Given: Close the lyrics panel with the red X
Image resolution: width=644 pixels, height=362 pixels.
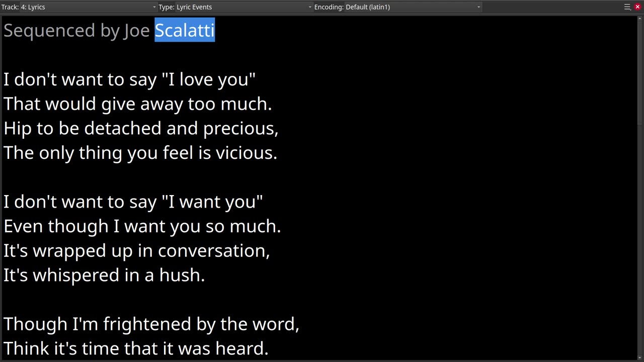Looking at the screenshot, I should point(637,7).
